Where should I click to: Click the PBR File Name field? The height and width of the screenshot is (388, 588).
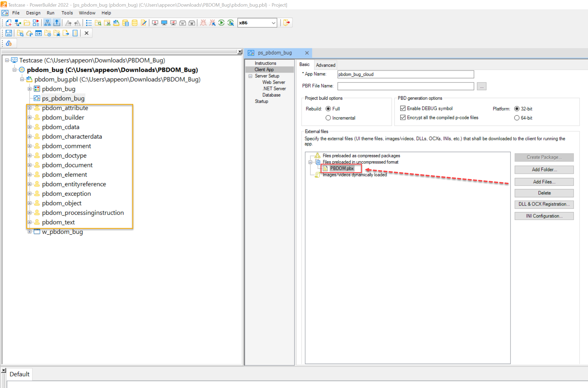pyautogui.click(x=405, y=86)
